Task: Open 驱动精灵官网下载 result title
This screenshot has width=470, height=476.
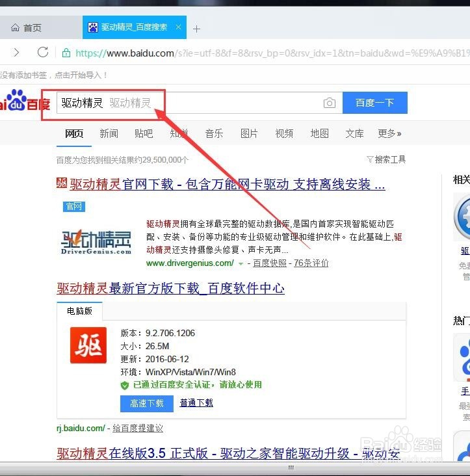Action: coord(228,184)
